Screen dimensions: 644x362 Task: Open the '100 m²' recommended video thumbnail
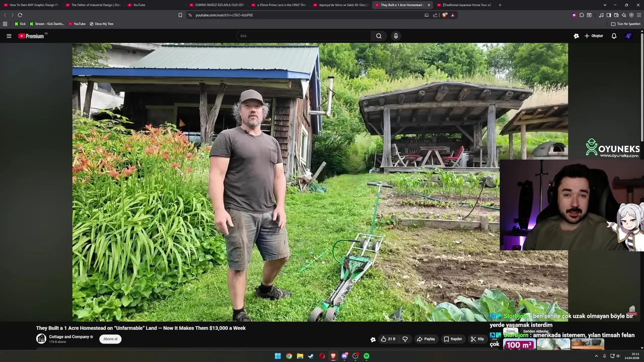pos(519,344)
